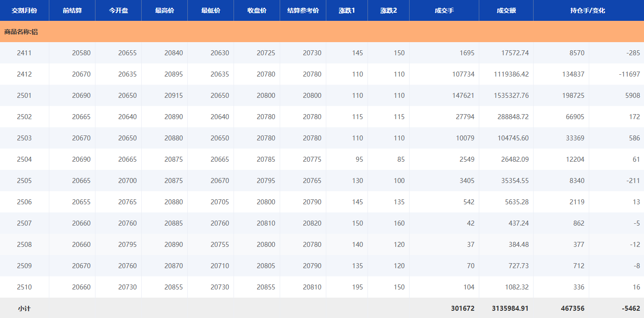
Task: Click the 147621 volume cell
Action: pyautogui.click(x=463, y=96)
